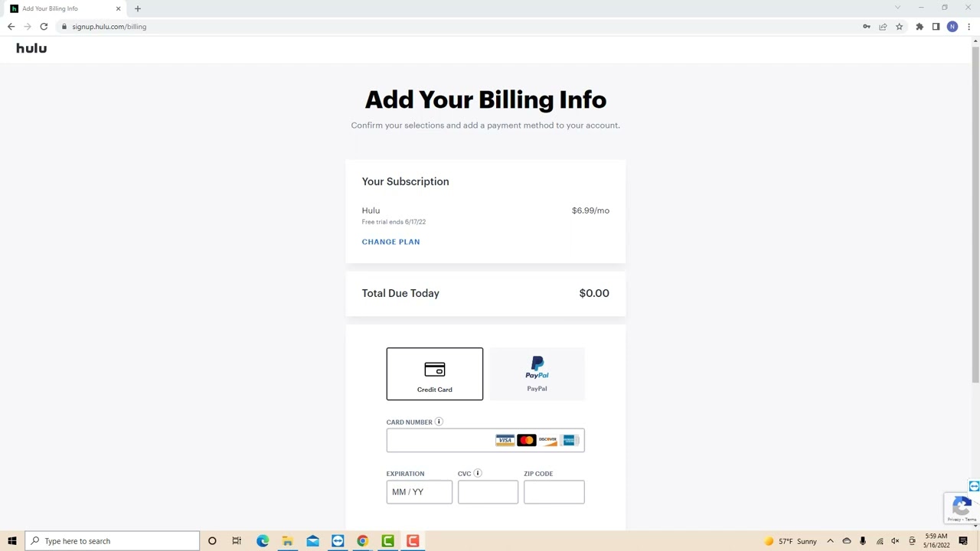The image size is (980, 551).
Task: Expand the tab search dropdown arrow
Action: click(897, 8)
